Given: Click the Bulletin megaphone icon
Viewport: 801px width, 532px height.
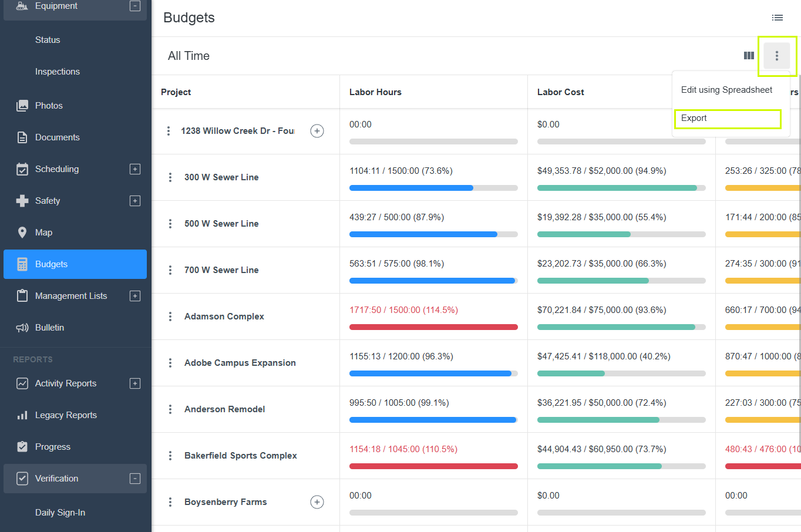Looking at the screenshot, I should pyautogui.click(x=22, y=328).
